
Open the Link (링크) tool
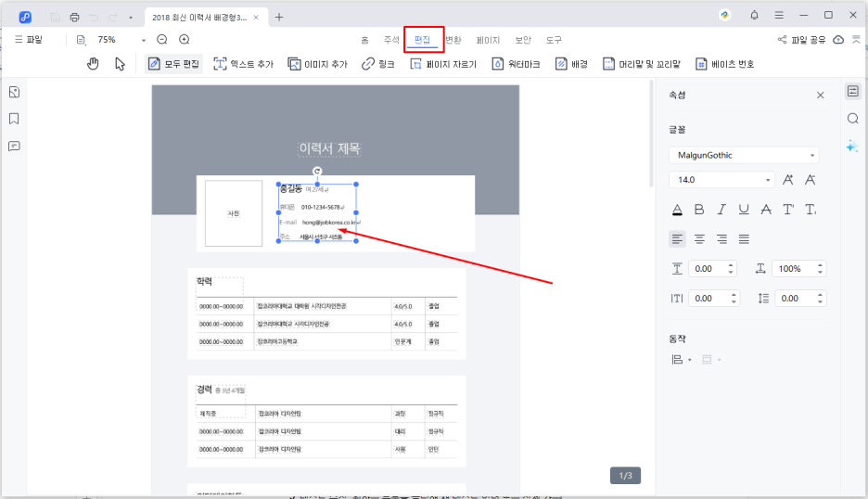click(378, 64)
